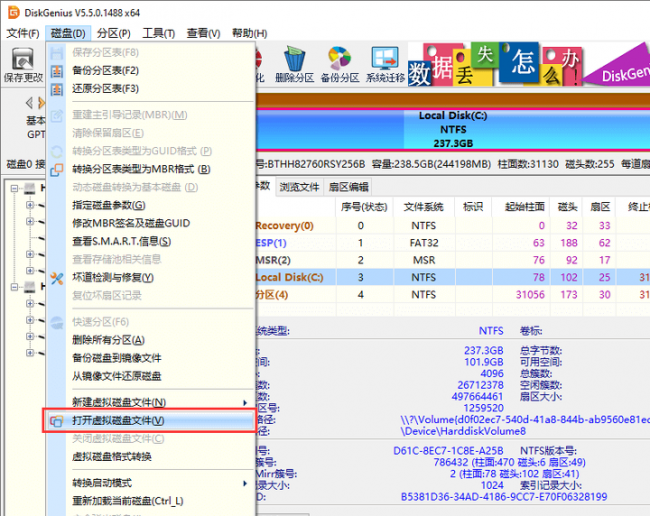Screen dimensions: 650x516
Task: Open the 分区(P) menu
Action: [114, 33]
